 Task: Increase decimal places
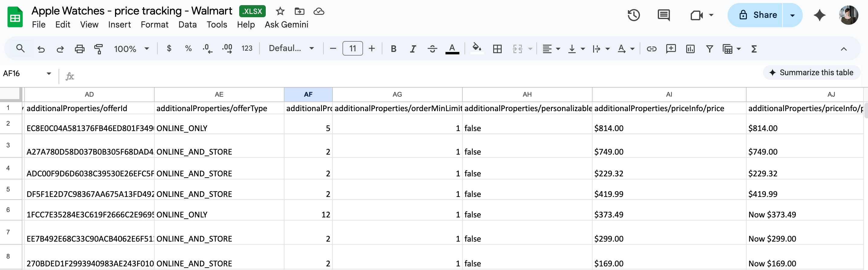coord(227,49)
